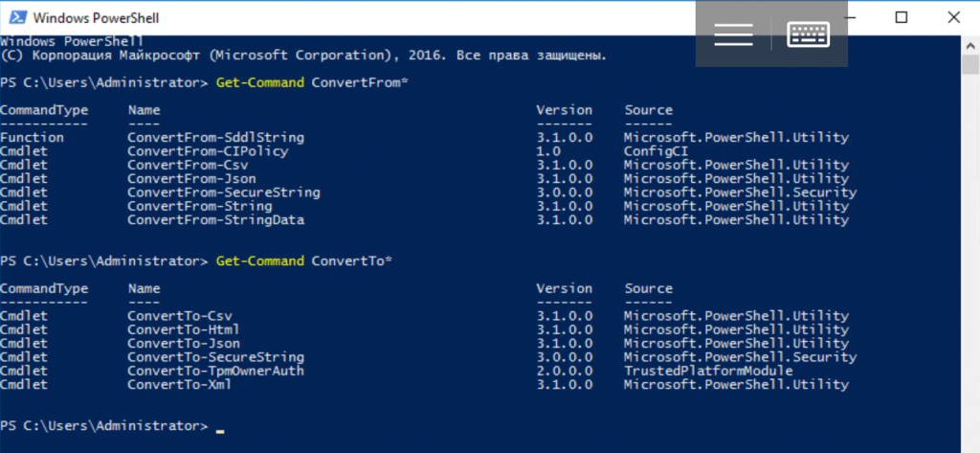The height and width of the screenshot is (453, 980).
Task: Click the first table's CommandType header
Action: click(44, 110)
